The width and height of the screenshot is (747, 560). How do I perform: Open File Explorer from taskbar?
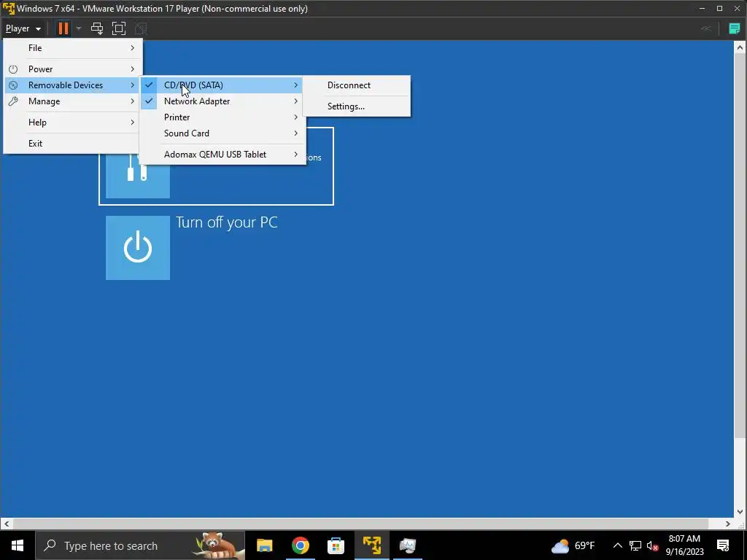[x=264, y=545]
